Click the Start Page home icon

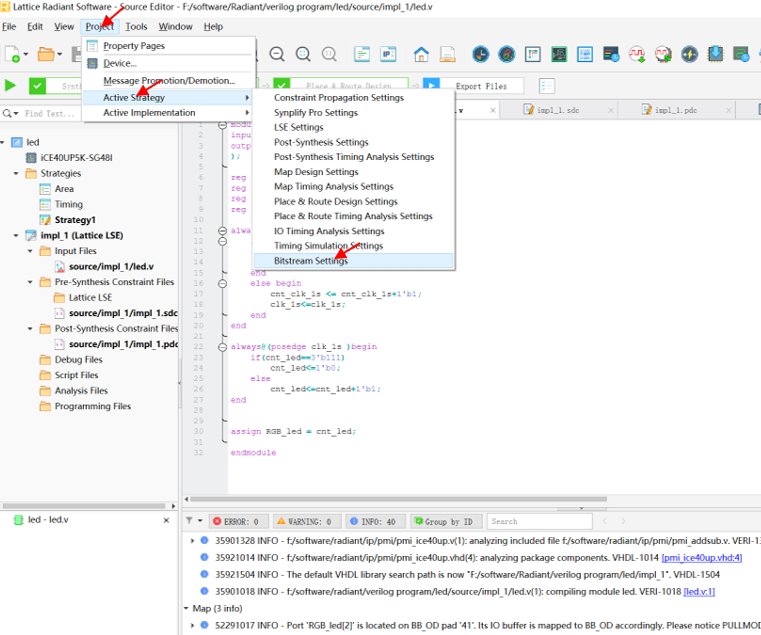[421, 54]
